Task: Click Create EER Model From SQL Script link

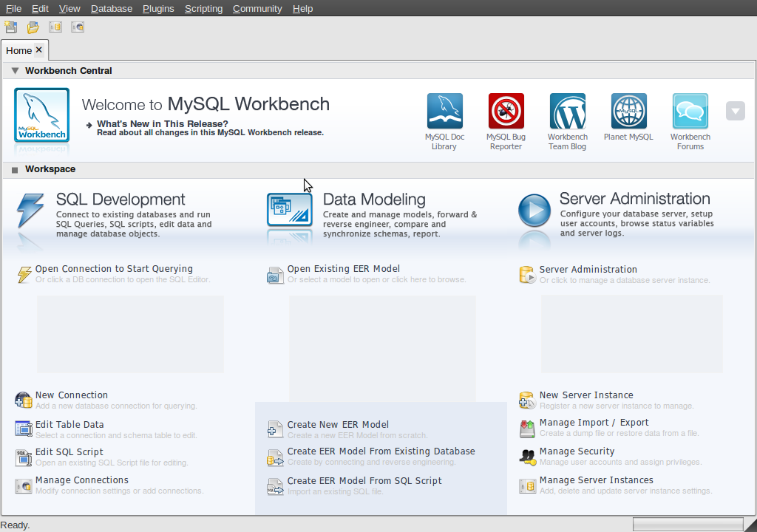Action: tap(364, 481)
